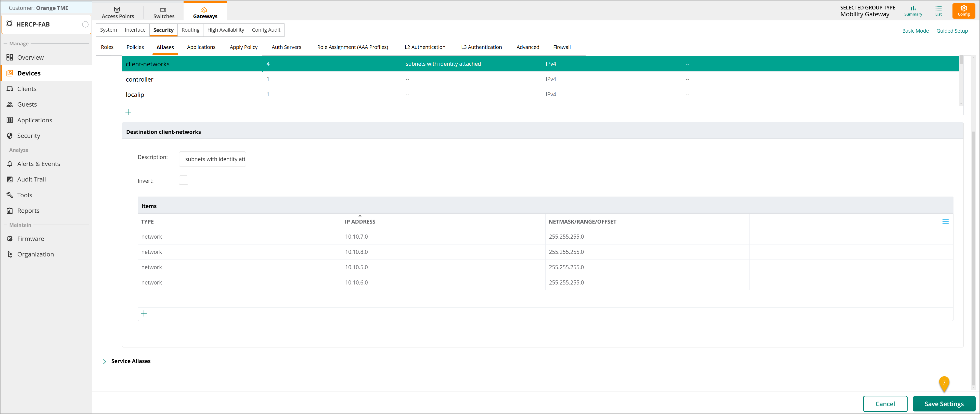Open Clients in the sidebar
Screen dimensions: 980x414
tap(46, 89)
